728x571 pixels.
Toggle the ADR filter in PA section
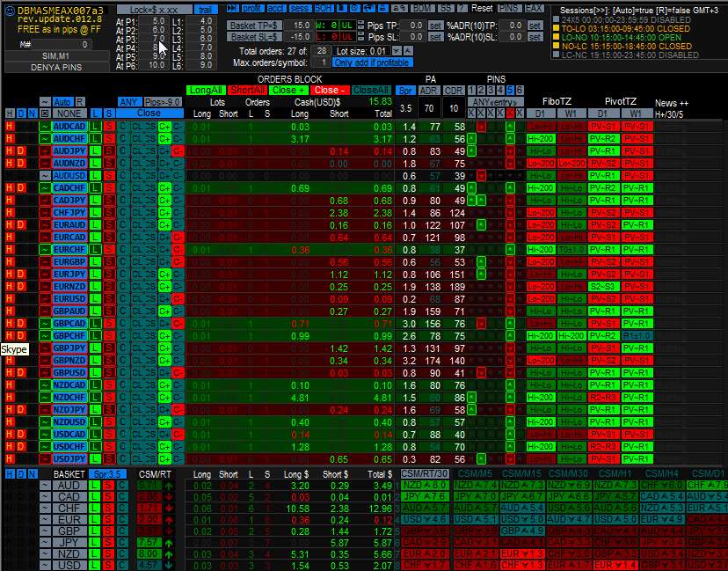pos(429,91)
